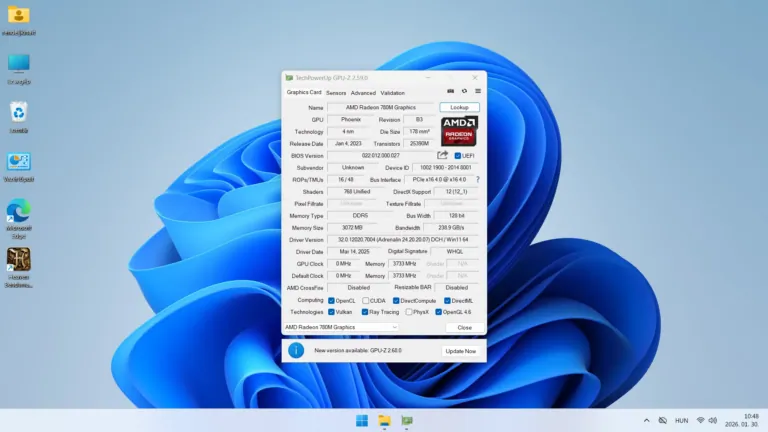768x432 pixels.
Task: Click New version available GPU-Z 2.68.0 text
Action: pos(358,351)
